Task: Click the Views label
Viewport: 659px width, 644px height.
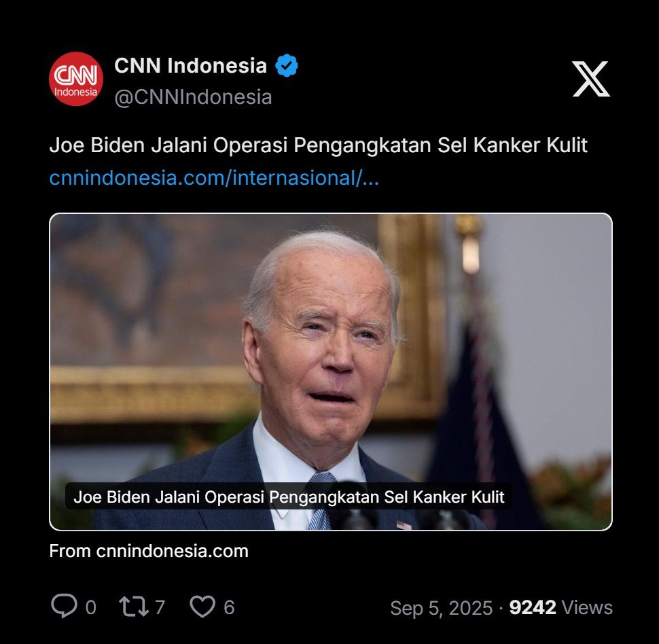Action: point(587,607)
